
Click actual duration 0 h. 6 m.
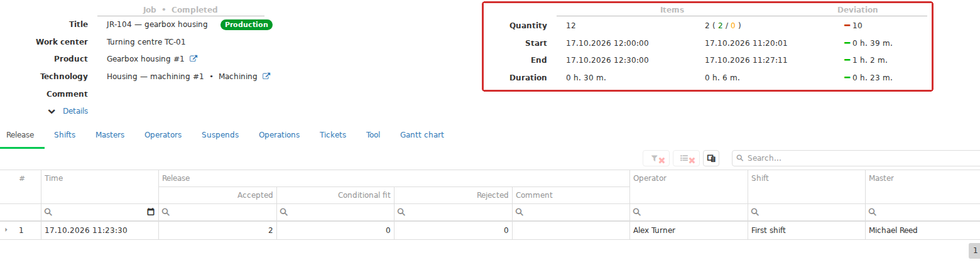pos(722,78)
